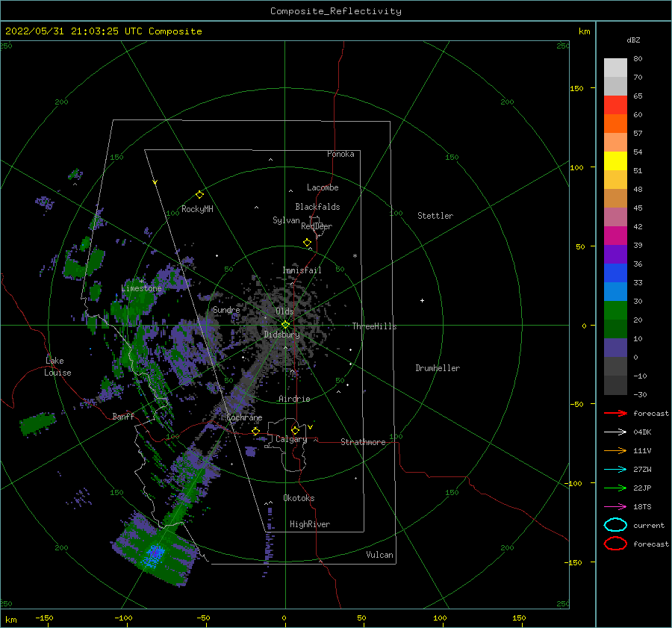
Task: Click the bright yellow 54–51 dBZ swatch
Action: point(615,161)
